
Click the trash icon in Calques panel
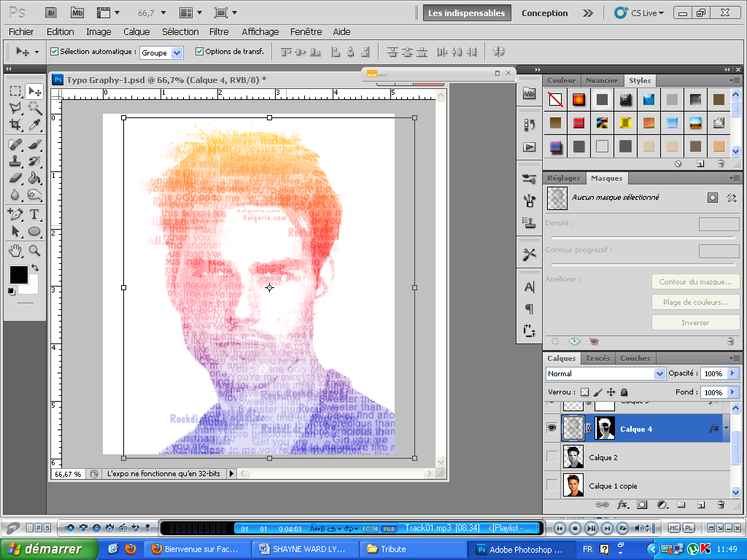tap(721, 505)
